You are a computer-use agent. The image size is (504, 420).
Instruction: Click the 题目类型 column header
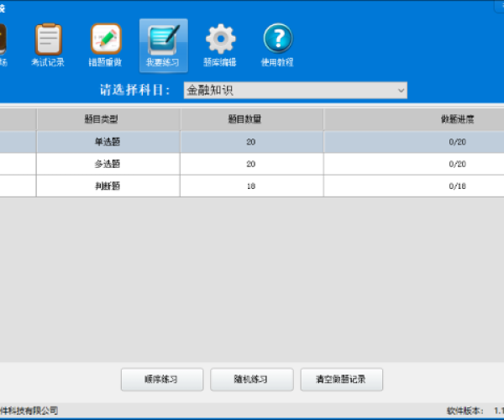[108, 119]
